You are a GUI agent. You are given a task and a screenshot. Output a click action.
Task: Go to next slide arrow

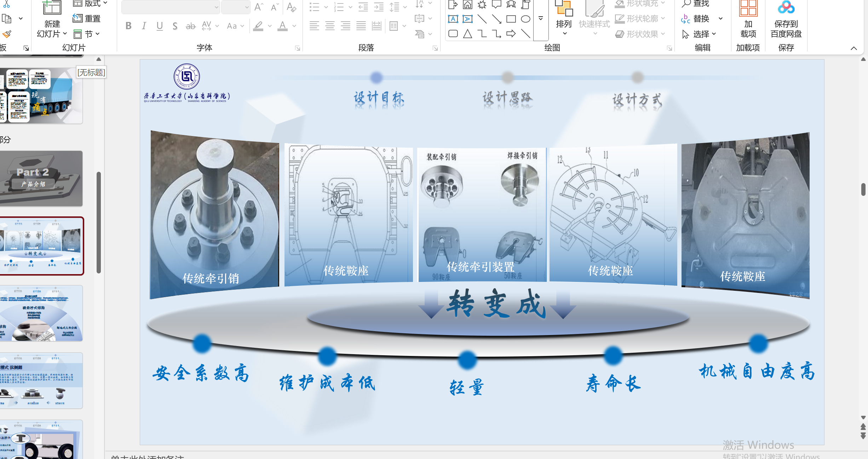[863, 436]
